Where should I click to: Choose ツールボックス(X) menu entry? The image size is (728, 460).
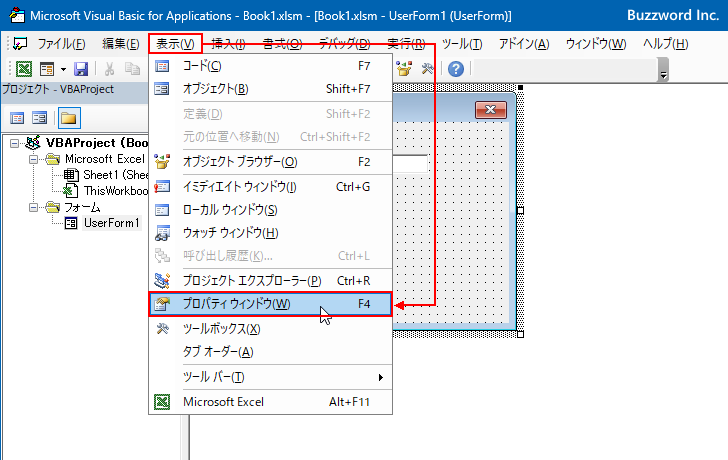click(270, 329)
